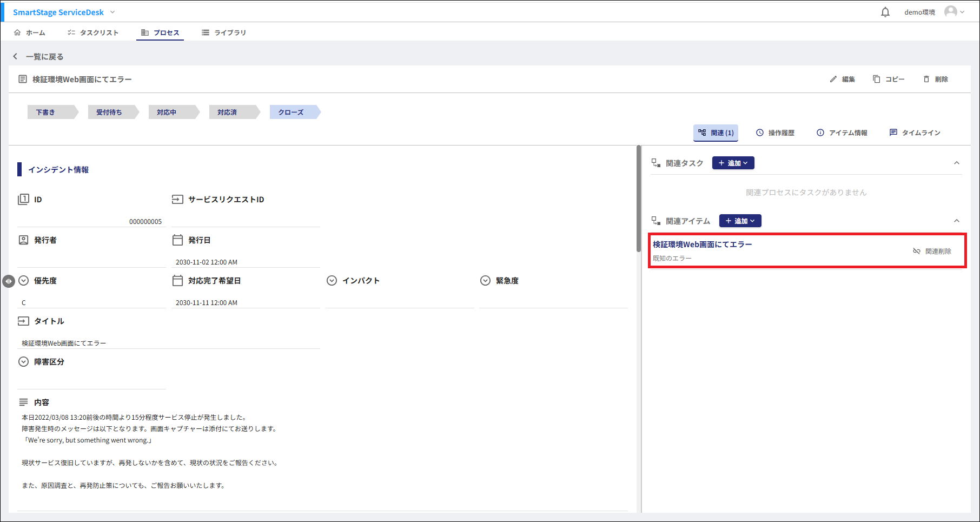The height and width of the screenshot is (522, 980).
Task: Click the 優先度 dropdown icon
Action: coord(23,280)
